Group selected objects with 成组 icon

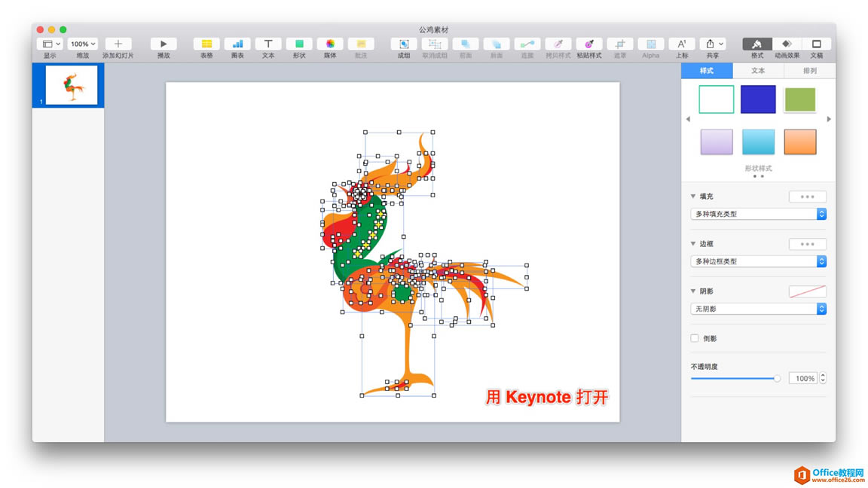403,45
